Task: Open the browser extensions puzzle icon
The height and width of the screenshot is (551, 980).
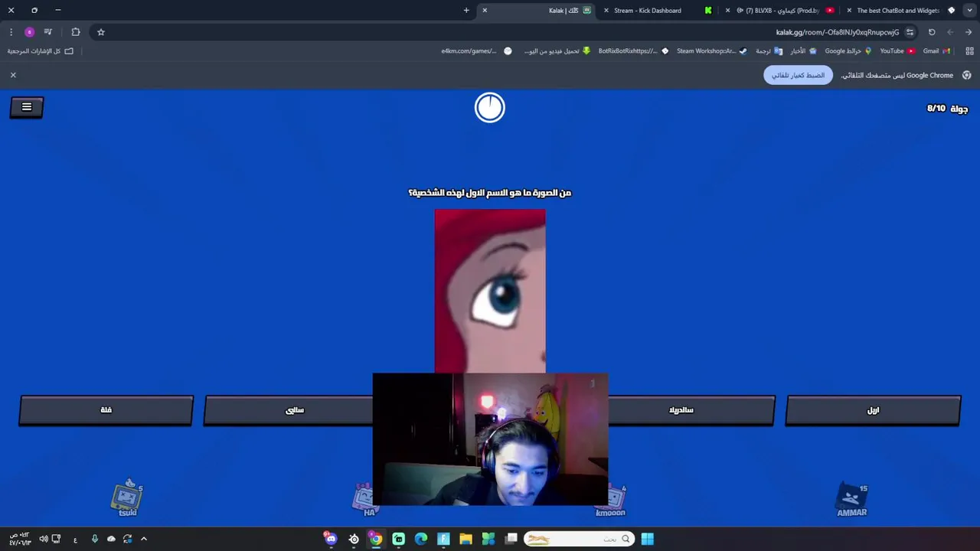Action: click(x=76, y=32)
